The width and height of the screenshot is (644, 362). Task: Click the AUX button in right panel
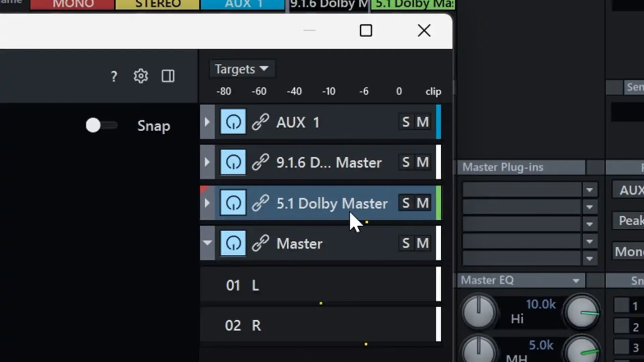628,190
